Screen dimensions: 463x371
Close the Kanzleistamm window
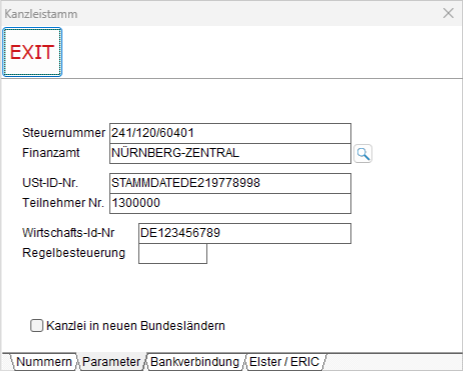point(448,13)
